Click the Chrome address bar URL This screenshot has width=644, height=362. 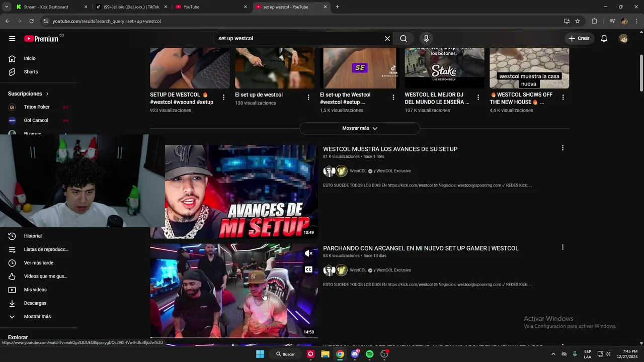pyautogui.click(x=107, y=21)
